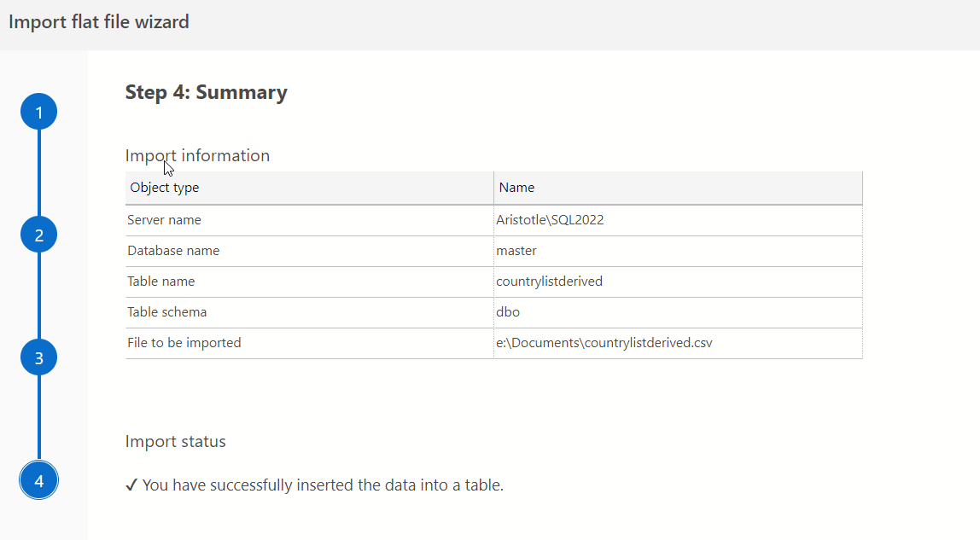Click the success checkmark icon
The height and width of the screenshot is (540, 980).
pos(131,485)
